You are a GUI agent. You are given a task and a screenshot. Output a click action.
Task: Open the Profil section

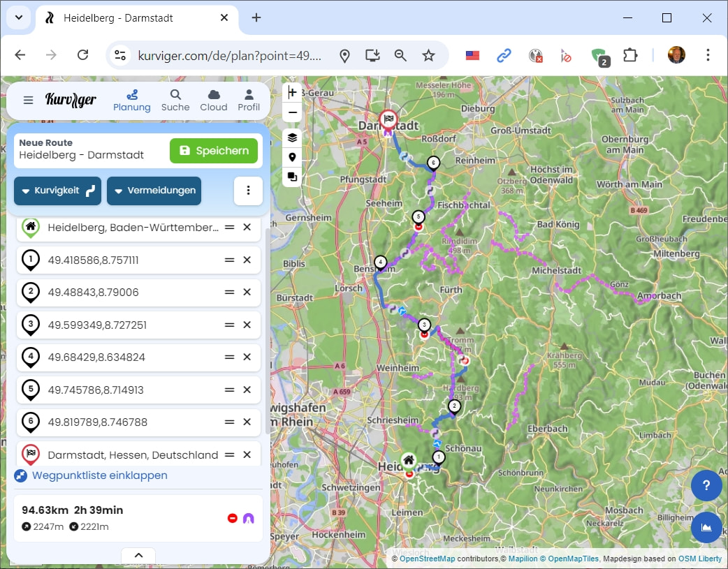tap(249, 100)
